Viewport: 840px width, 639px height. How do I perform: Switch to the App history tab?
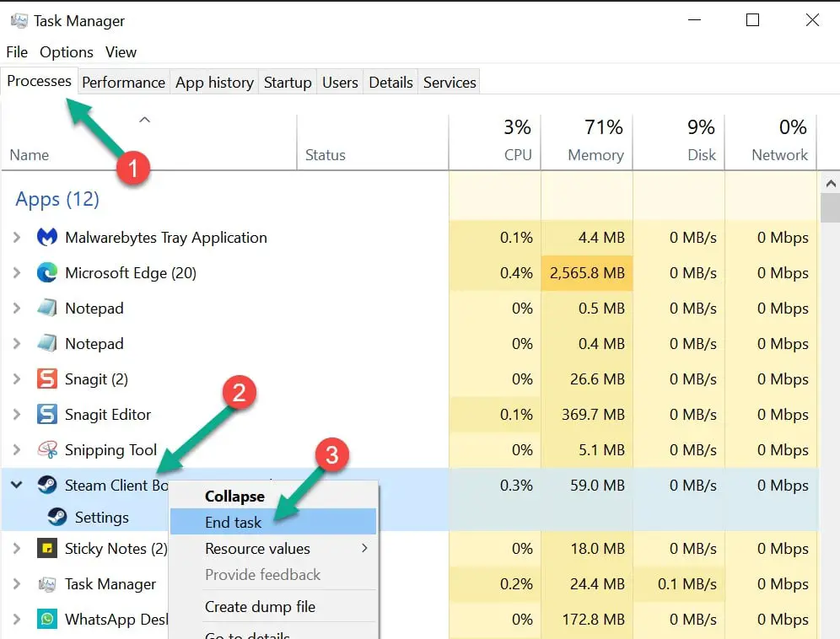pos(214,82)
